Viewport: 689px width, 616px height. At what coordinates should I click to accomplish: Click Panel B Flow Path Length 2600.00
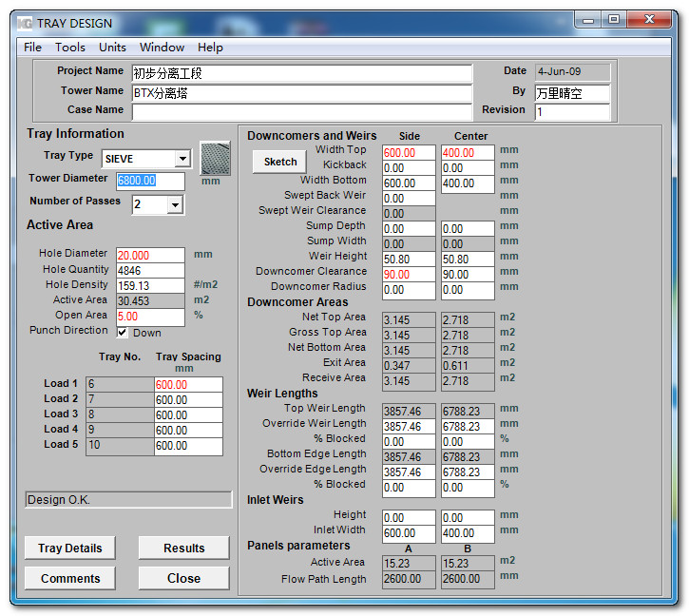[x=468, y=579]
